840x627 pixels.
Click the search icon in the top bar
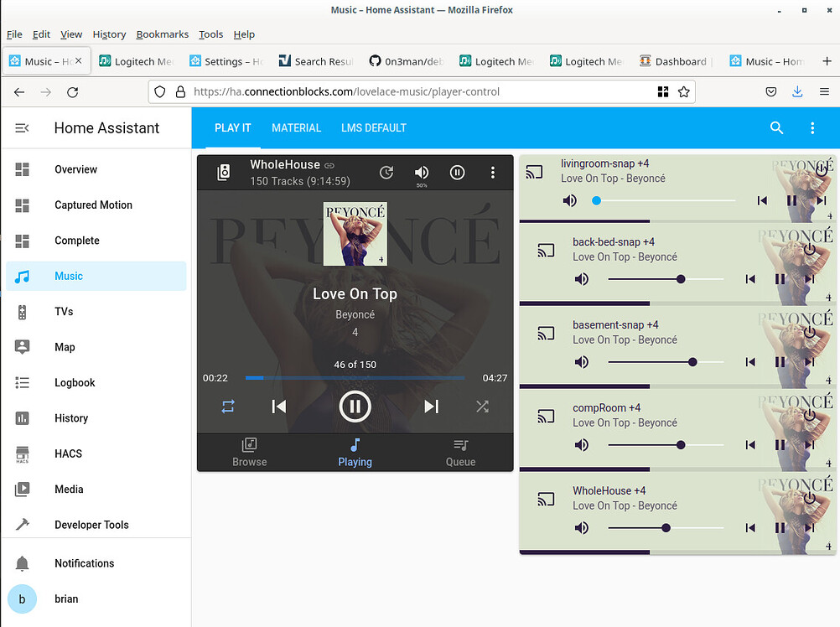point(776,127)
